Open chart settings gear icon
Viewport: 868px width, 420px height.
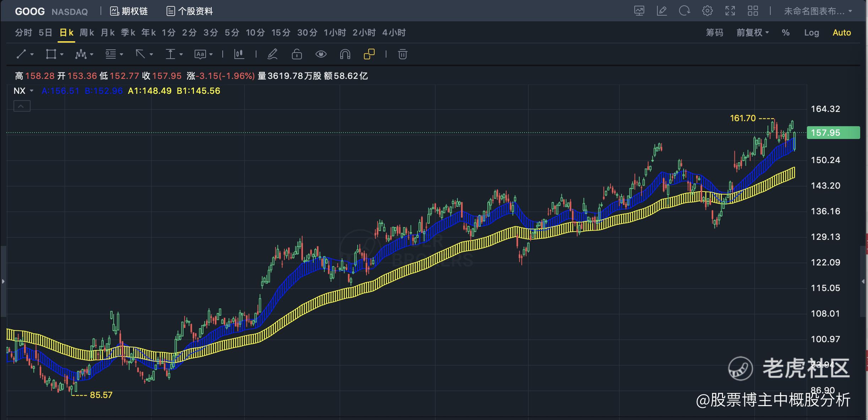[x=707, y=11]
